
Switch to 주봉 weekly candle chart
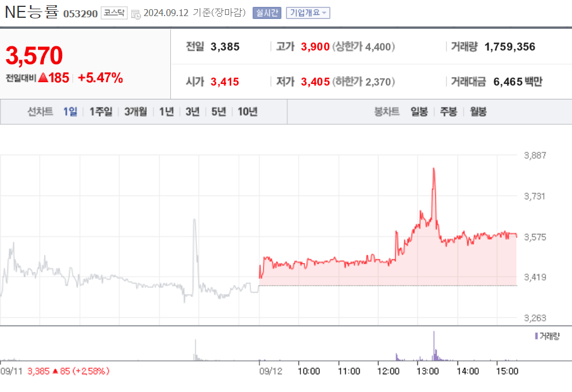coord(448,112)
